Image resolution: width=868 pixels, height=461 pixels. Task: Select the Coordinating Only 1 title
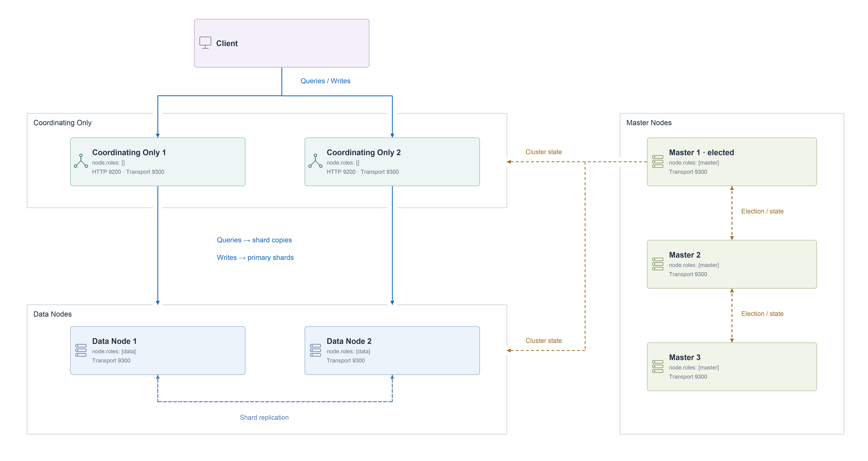(129, 153)
